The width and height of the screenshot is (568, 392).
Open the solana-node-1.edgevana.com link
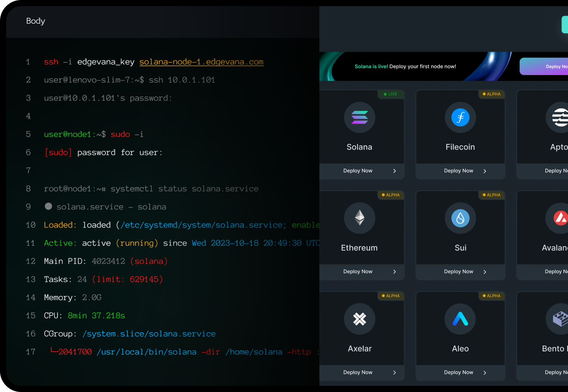click(202, 62)
